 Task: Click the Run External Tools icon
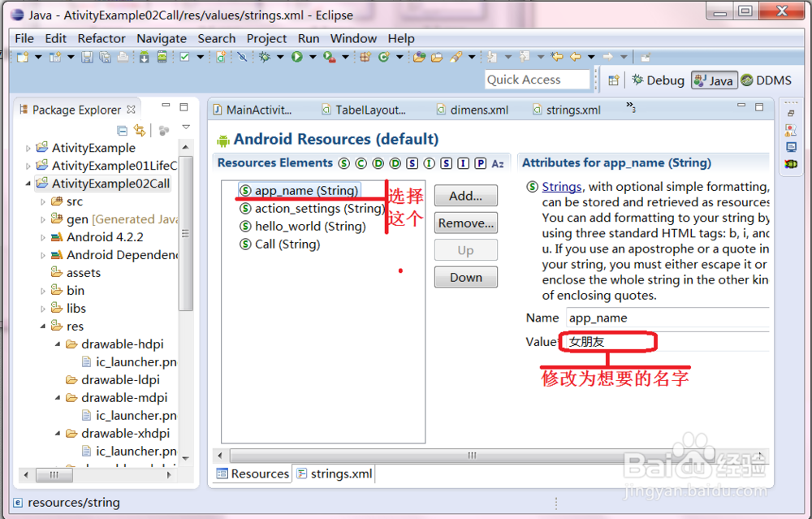(329, 57)
